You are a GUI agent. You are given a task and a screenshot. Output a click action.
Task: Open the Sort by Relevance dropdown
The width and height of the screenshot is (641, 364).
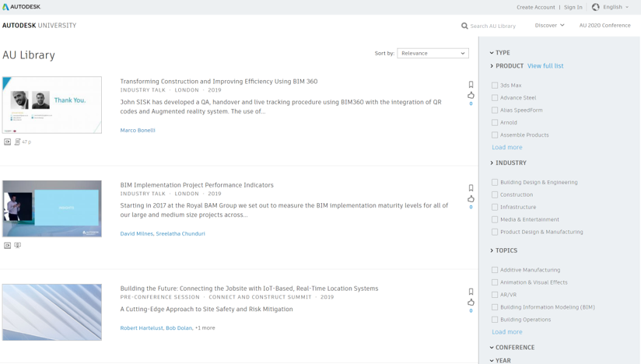433,54
